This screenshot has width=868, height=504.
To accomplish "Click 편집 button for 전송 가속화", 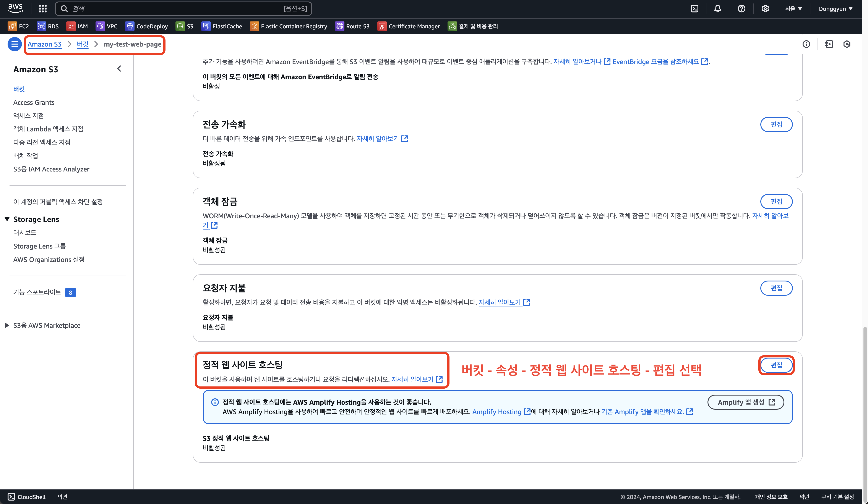I will tap(776, 124).
